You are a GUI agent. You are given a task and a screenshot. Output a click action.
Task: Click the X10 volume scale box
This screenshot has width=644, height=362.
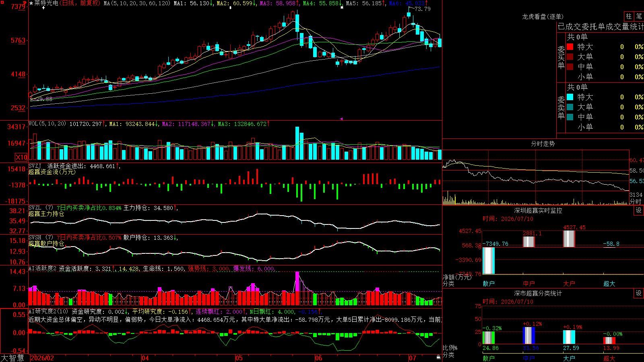tap(21, 157)
